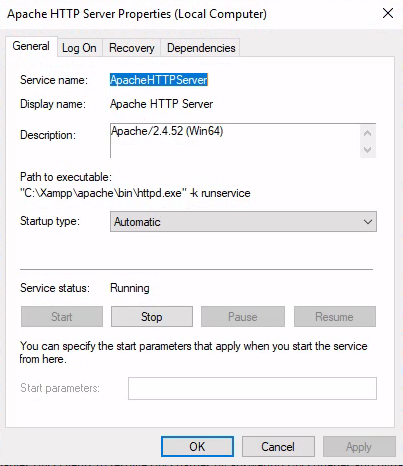
Task: Click the description scroll down arrow
Action: (368, 150)
